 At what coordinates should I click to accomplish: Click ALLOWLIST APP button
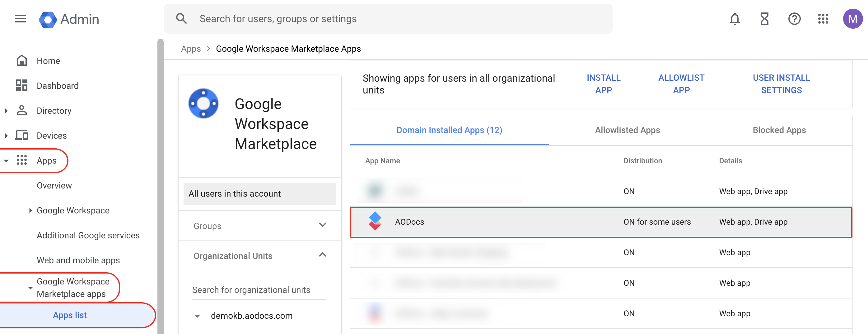(681, 84)
